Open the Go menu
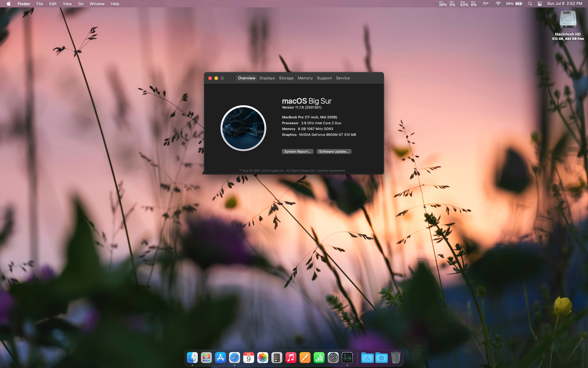The width and height of the screenshot is (588, 368). (x=81, y=4)
